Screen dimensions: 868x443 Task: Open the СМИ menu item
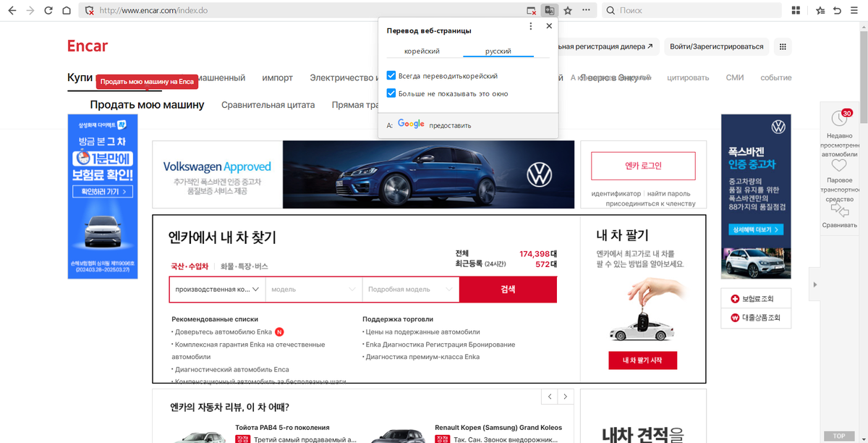(x=735, y=77)
